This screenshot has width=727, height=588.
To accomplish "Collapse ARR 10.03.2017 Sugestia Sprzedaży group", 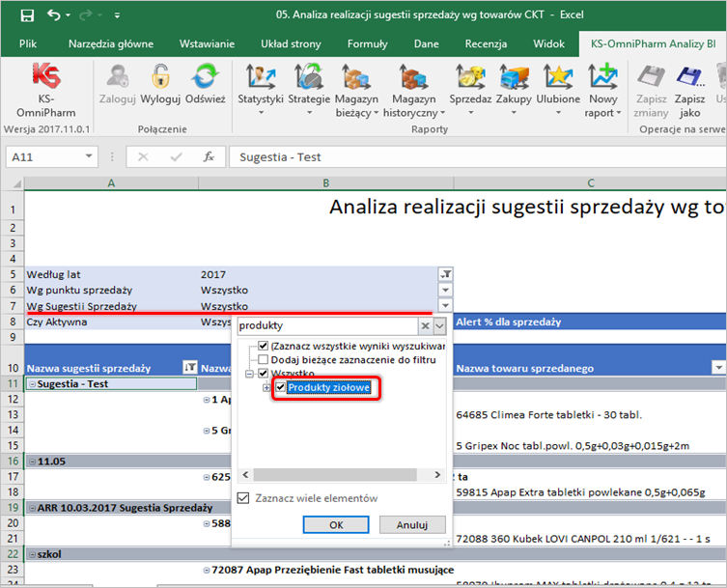I will point(33,508).
